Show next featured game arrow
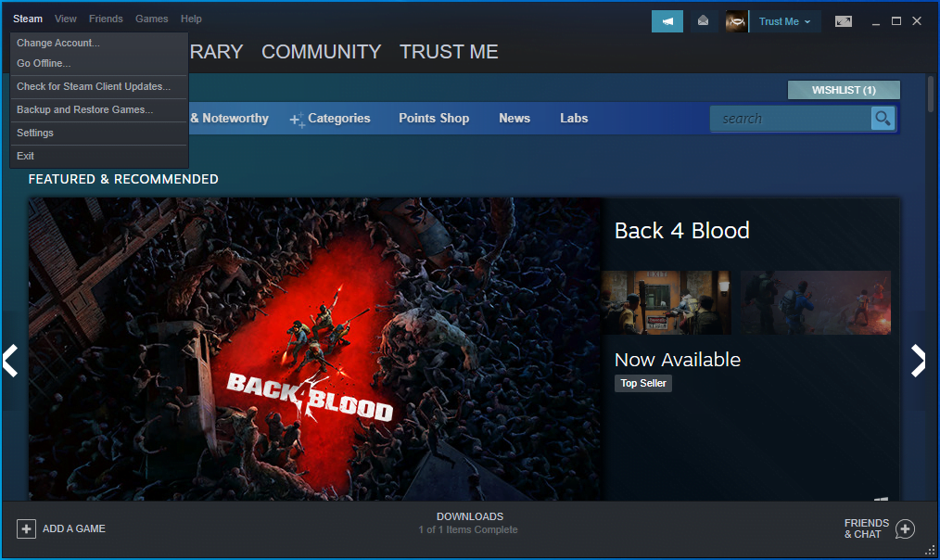The width and height of the screenshot is (940, 560). (x=919, y=361)
